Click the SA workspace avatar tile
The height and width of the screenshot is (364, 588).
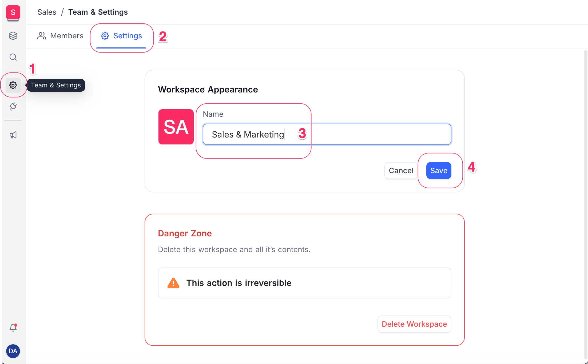176,127
